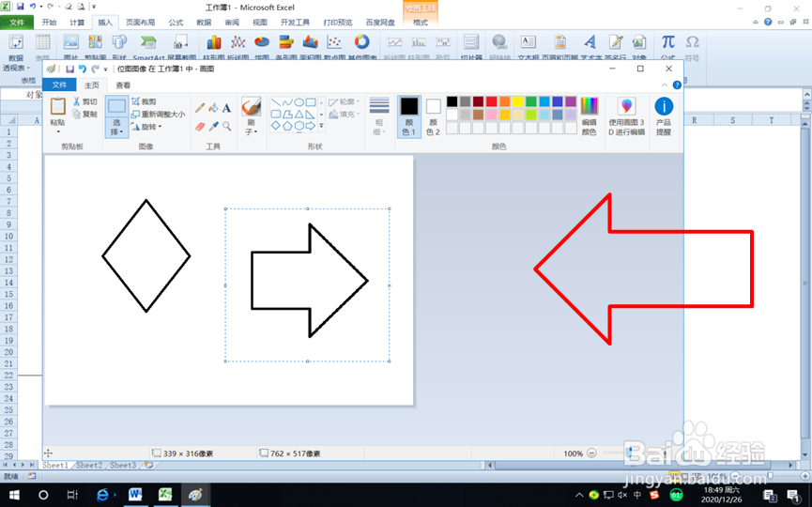Select row header 10 in Excel
Viewport: 812px width, 507px height.
click(8, 237)
